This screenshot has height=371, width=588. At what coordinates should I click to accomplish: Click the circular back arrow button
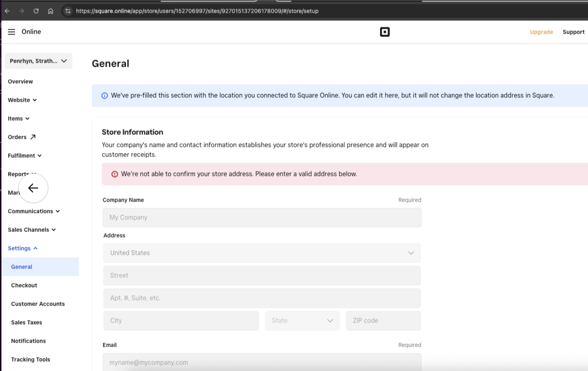(33, 188)
